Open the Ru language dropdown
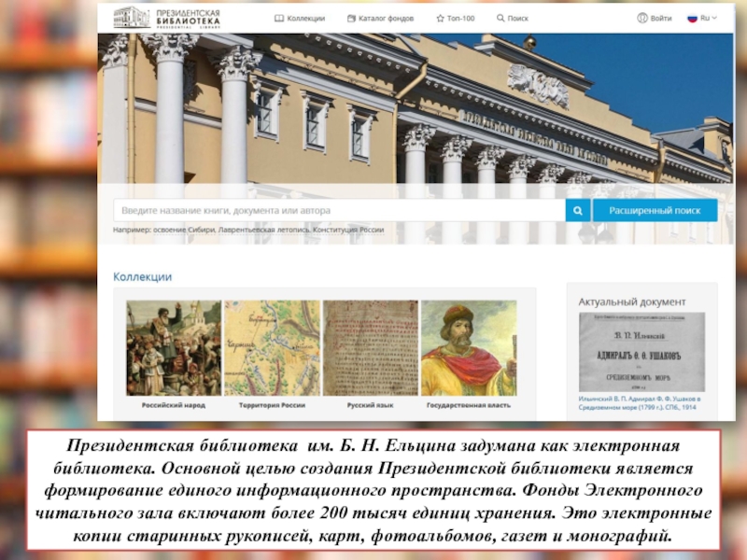 tap(702, 19)
